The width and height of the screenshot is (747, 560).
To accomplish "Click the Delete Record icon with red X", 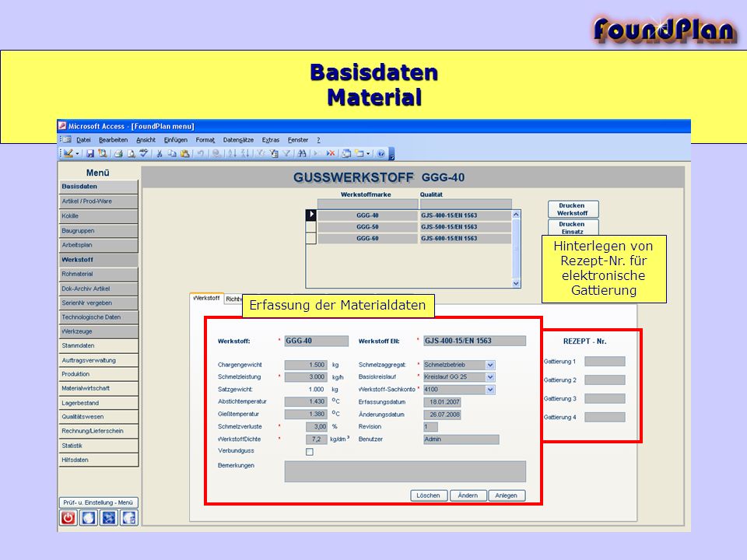I will [330, 153].
